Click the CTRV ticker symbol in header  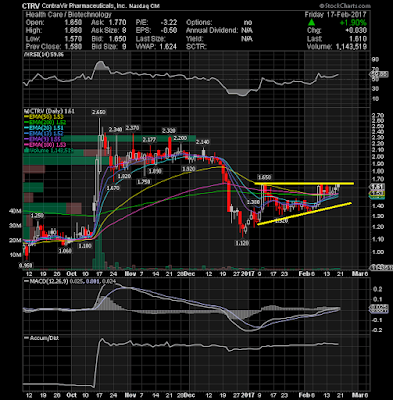[x=32, y=6]
